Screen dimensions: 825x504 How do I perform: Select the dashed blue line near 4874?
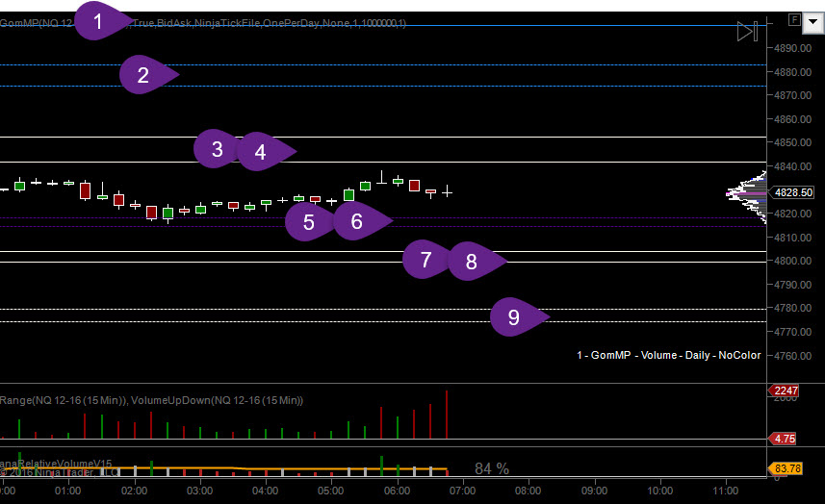(383, 86)
